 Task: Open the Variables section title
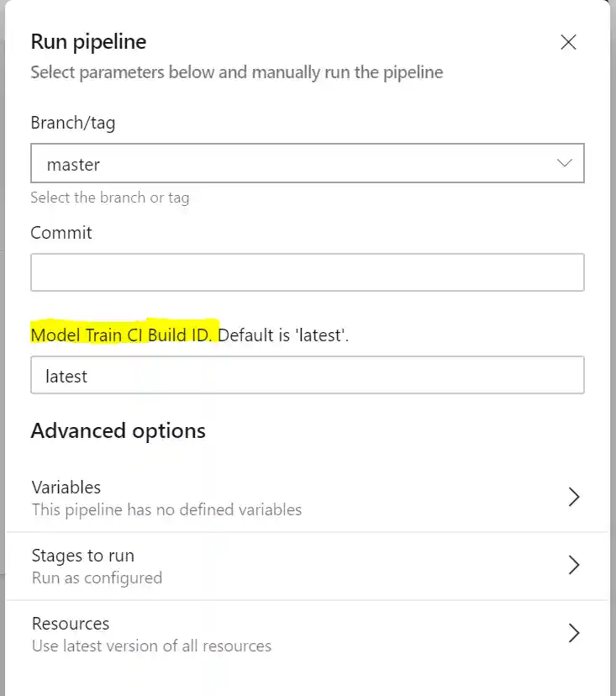click(66, 488)
